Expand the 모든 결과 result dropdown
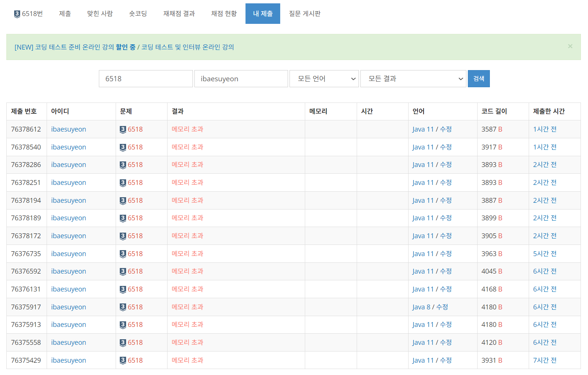Screen dimensions: 588x375 tap(413, 79)
